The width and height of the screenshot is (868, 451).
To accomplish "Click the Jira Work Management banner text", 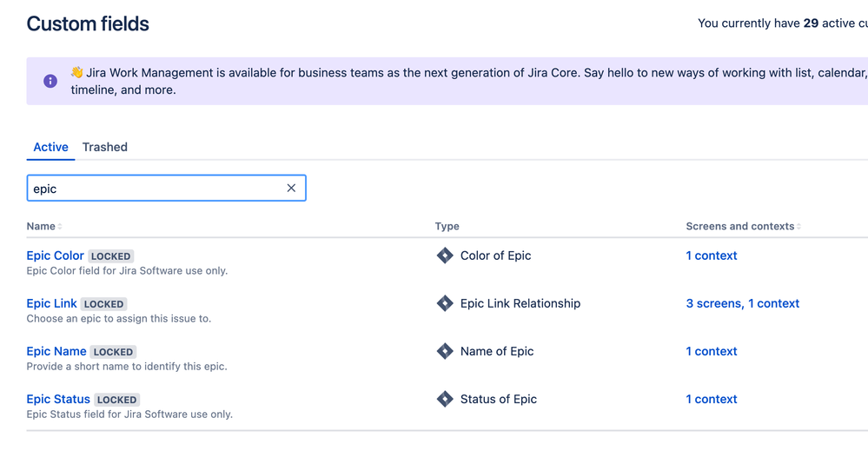I will [x=468, y=82].
